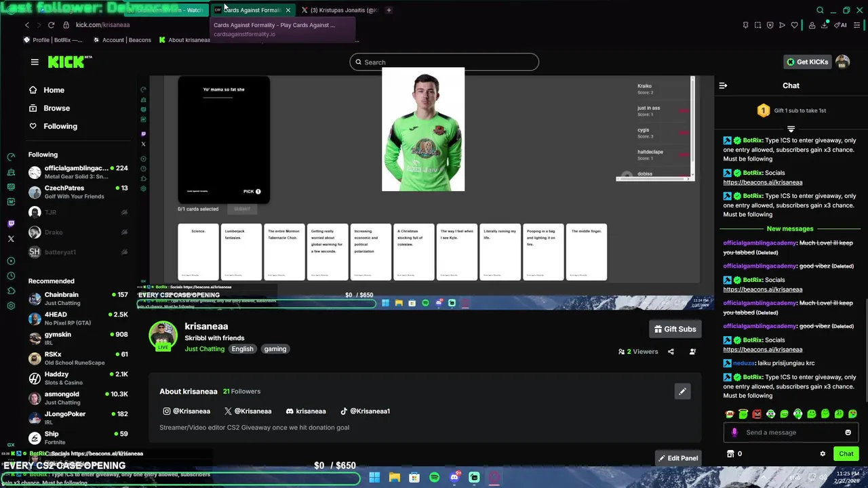Viewport: 868px width, 488px height.
Task: Click the gaming tag
Action: (x=275, y=349)
